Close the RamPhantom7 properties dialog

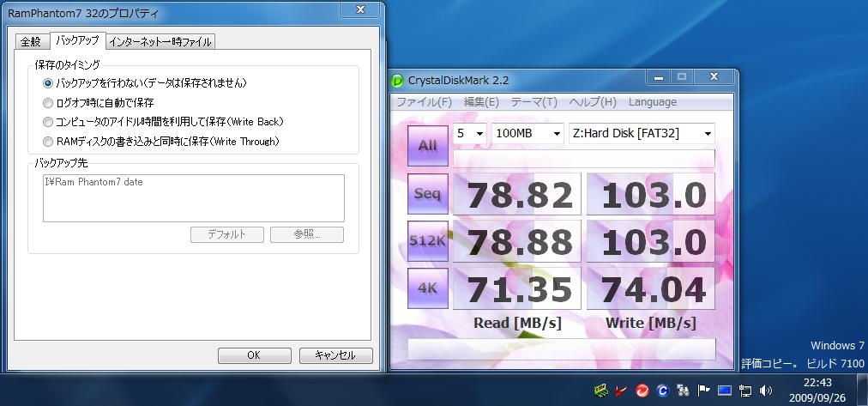(360, 9)
